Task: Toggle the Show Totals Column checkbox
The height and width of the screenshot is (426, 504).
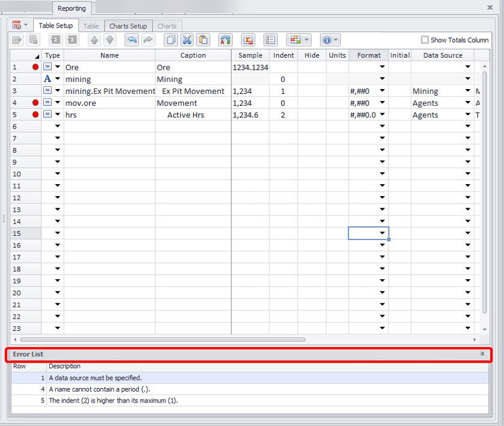Action: [425, 40]
